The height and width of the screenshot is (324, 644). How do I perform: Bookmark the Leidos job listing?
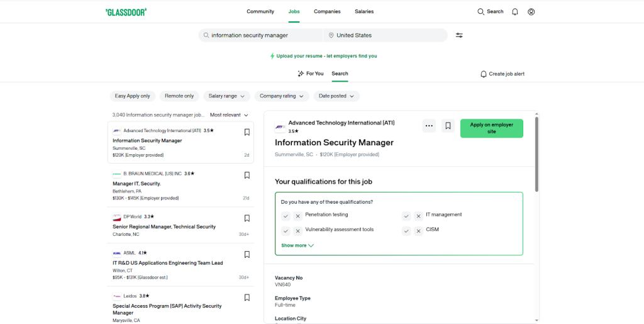coord(247,298)
